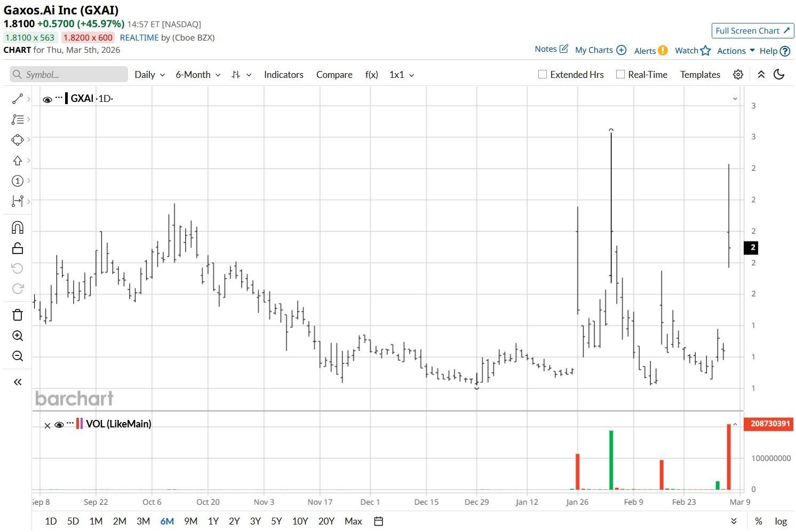Click the black GXAI series color swatch
The height and width of the screenshot is (532, 796).
click(67, 98)
